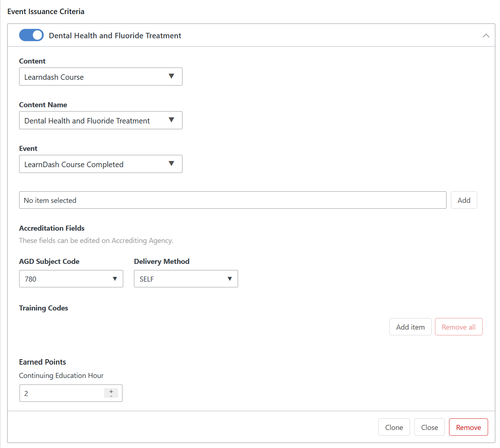
Task: Click the 'No item selected' field
Action: [x=232, y=200]
